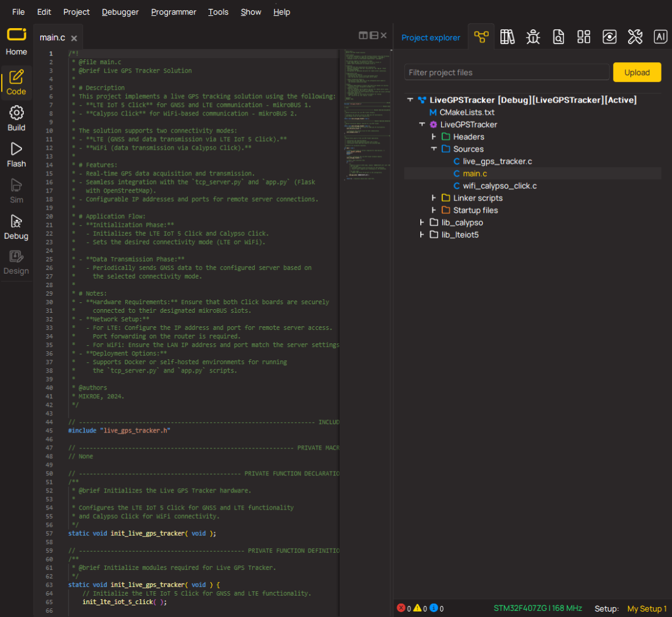Click the red error count icon

(x=401, y=608)
